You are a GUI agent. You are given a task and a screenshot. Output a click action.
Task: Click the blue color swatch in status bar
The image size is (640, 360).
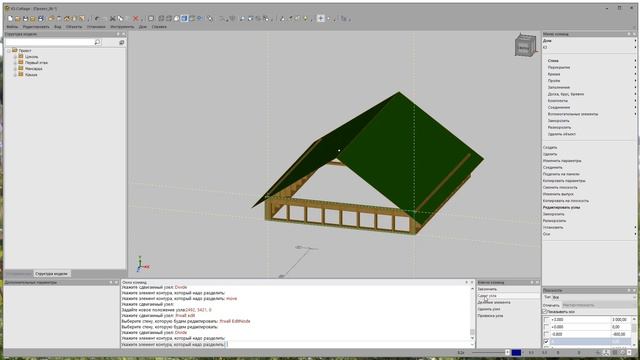(516, 352)
